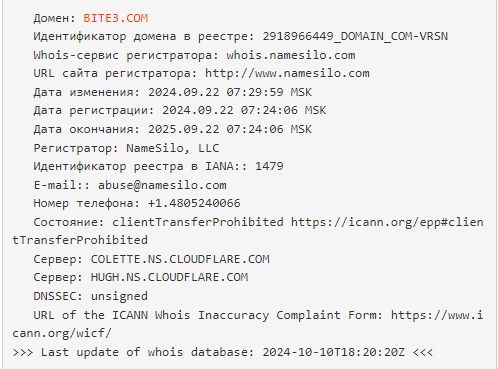Click the BITE3.COM domain name
Viewport: 498px width, 369px height.
pyautogui.click(x=115, y=18)
